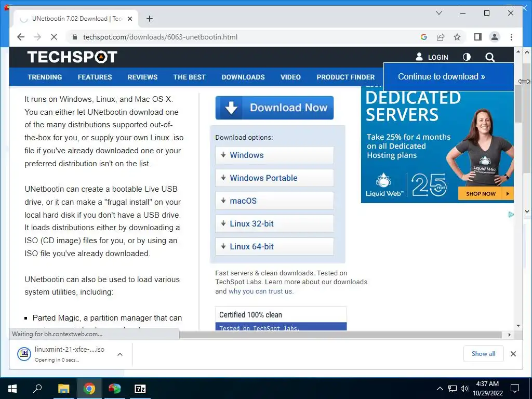Image resolution: width=532 pixels, height=399 pixels.
Task: Go back using the browser back arrow
Action: pos(21,37)
